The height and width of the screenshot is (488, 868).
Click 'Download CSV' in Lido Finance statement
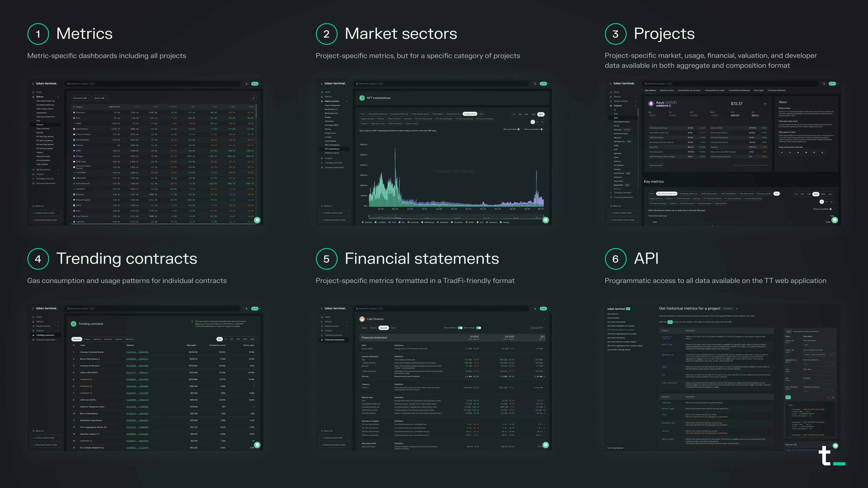(x=536, y=328)
